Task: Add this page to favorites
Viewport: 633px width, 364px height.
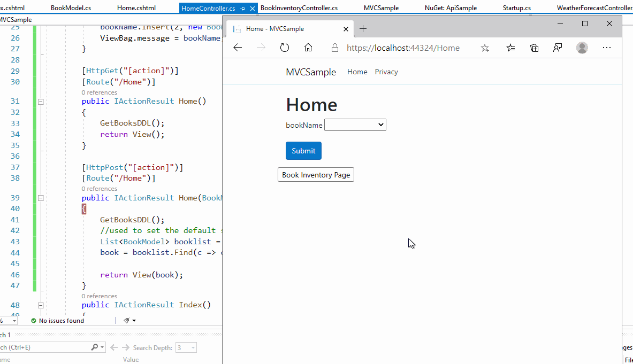Action: click(485, 48)
